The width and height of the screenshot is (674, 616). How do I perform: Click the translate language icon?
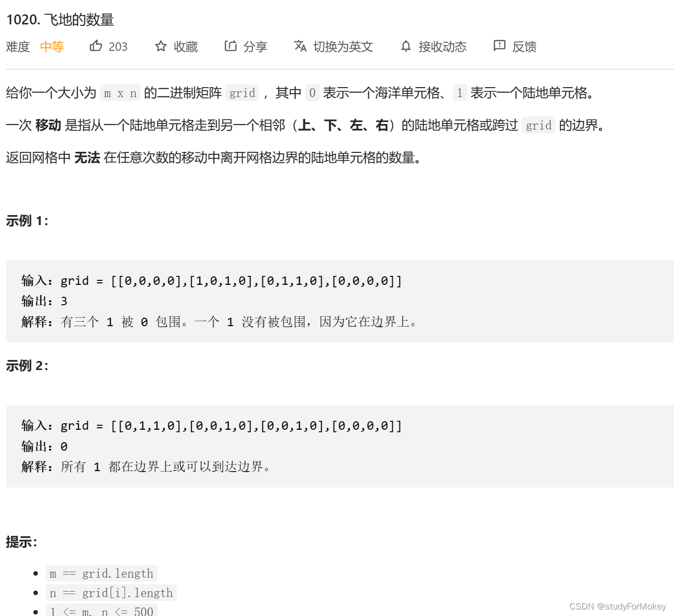(x=300, y=46)
